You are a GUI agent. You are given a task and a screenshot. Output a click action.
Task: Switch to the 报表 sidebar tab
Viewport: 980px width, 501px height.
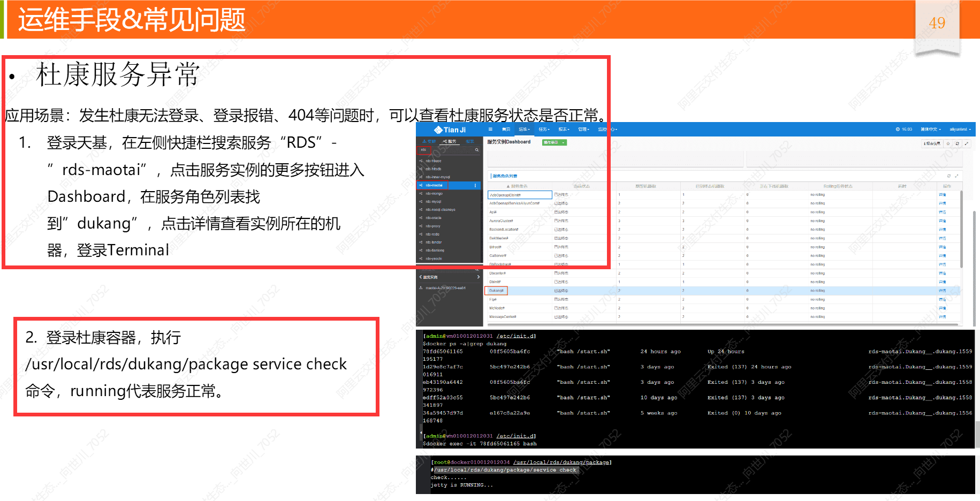pos(470,141)
